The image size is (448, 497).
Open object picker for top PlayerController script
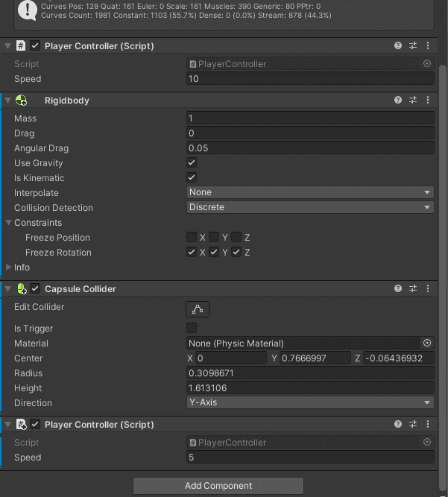pyautogui.click(x=427, y=63)
